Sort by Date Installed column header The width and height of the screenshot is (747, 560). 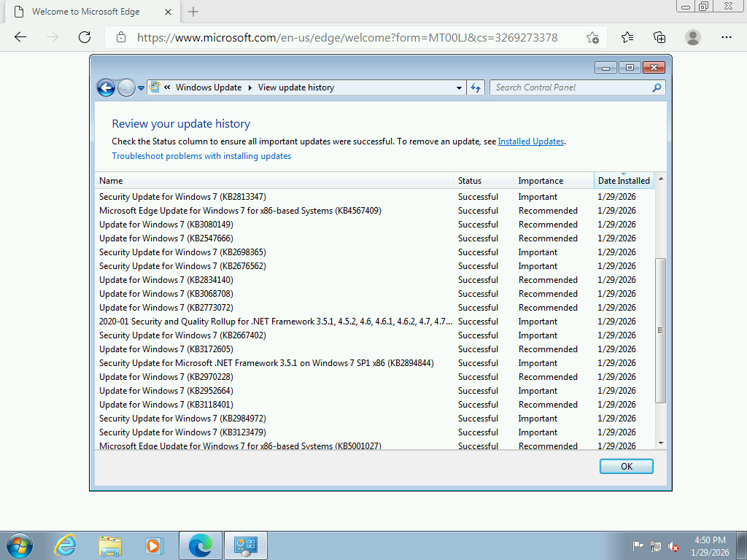click(624, 181)
